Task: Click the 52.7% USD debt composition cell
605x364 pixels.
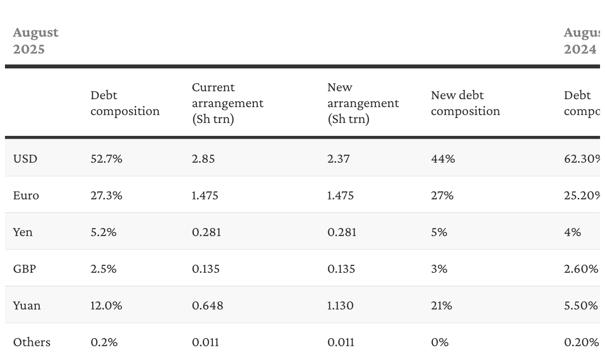Action: (106, 159)
